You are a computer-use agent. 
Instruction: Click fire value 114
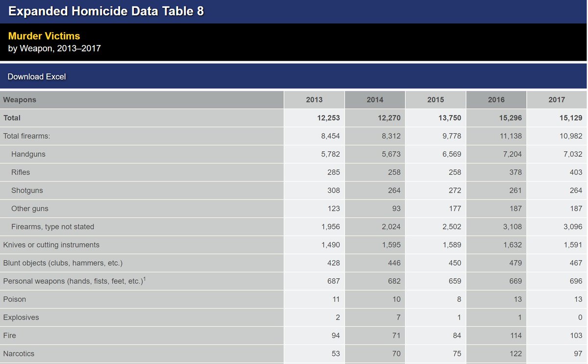[516, 335]
